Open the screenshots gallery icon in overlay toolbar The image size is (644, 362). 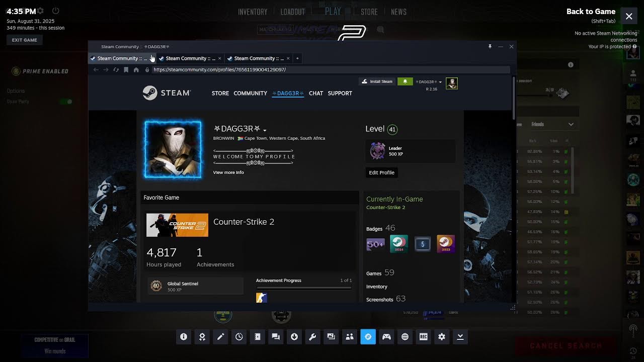tap(331, 337)
